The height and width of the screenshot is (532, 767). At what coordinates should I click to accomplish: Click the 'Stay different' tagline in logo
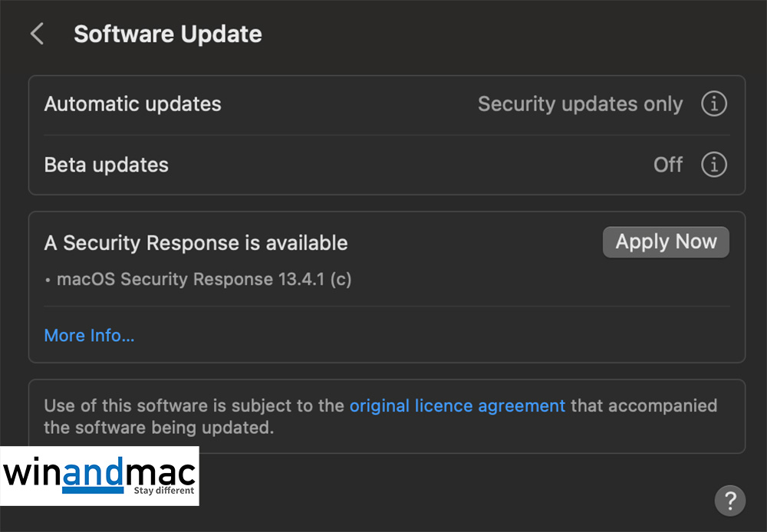pos(164,491)
